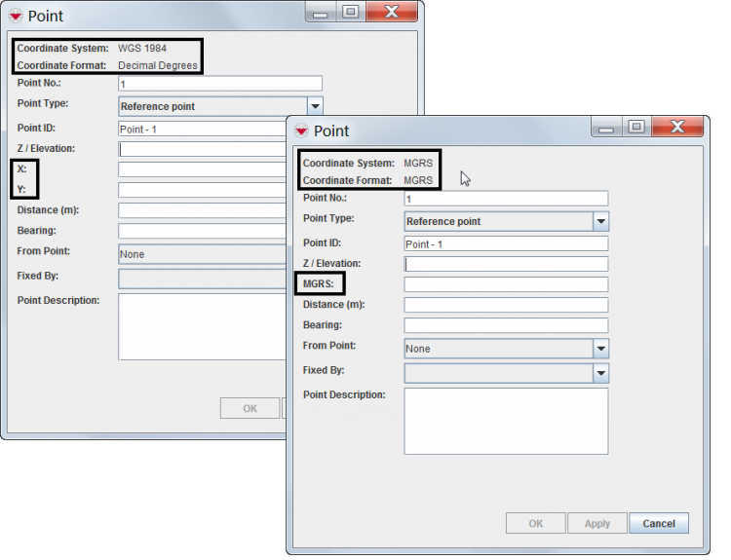Expand From Point dropdown in MGRS dialog
Image resolution: width=731 pixels, height=560 pixels.
pos(600,349)
